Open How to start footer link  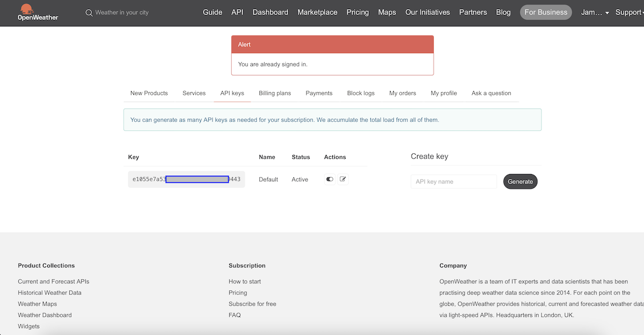pos(245,281)
